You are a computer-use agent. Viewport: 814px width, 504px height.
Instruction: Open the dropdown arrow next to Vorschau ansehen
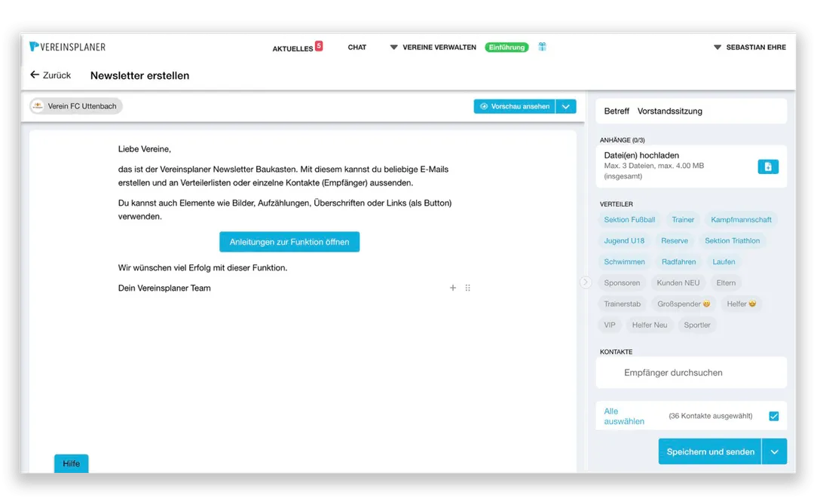566,106
